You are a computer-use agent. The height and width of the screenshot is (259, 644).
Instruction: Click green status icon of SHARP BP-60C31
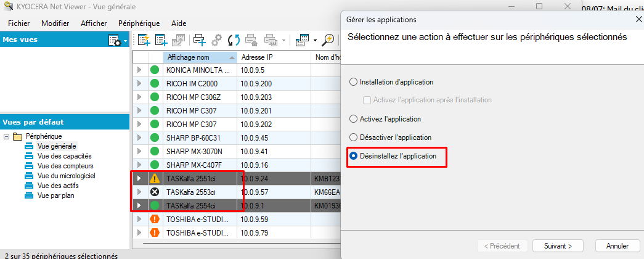tap(155, 138)
